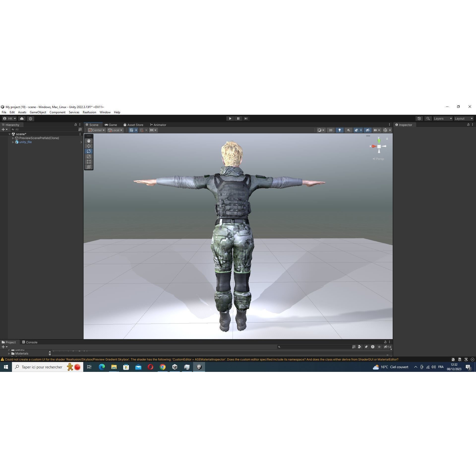Click search by label icon in Project
The width and height of the screenshot is (476, 476).
pos(366,347)
